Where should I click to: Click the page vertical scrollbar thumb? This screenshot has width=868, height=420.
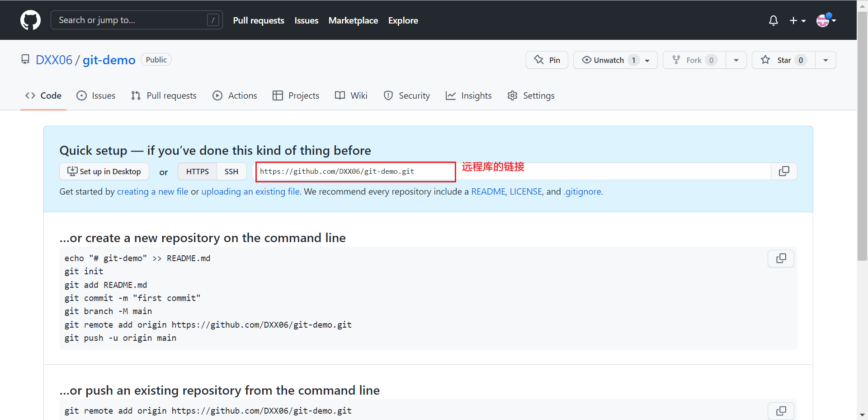(x=862, y=136)
